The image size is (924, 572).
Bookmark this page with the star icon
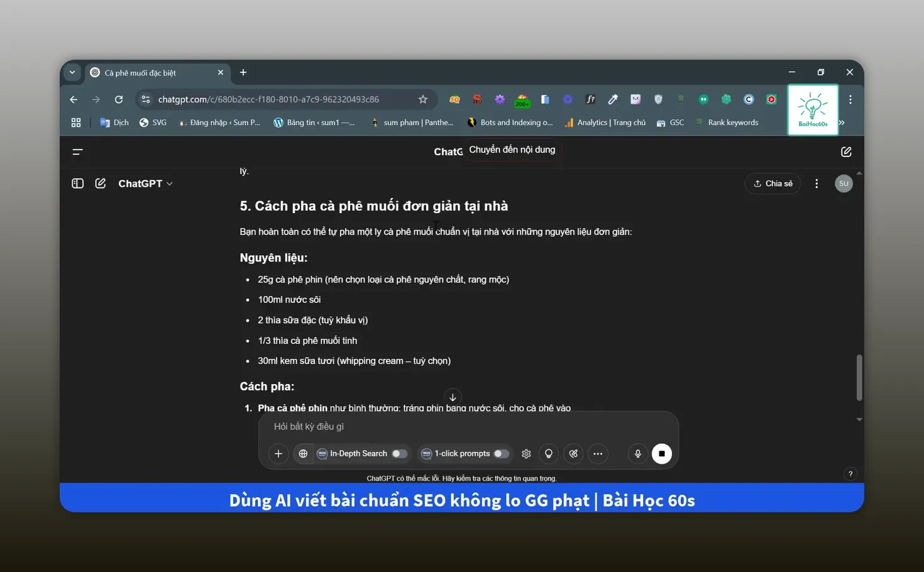[x=423, y=99]
